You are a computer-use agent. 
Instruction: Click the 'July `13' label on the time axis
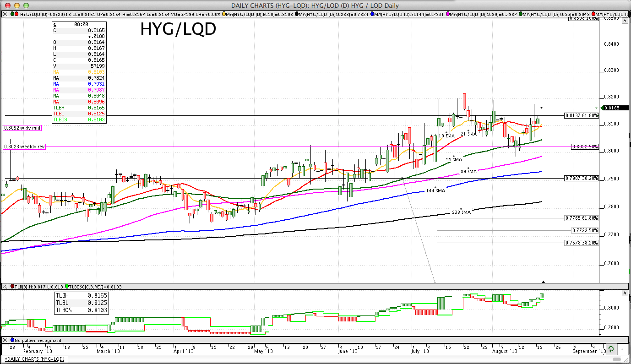pyautogui.click(x=419, y=351)
